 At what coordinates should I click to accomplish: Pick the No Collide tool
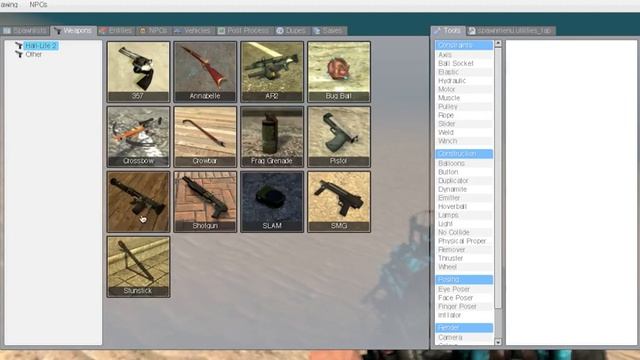[x=464, y=232]
